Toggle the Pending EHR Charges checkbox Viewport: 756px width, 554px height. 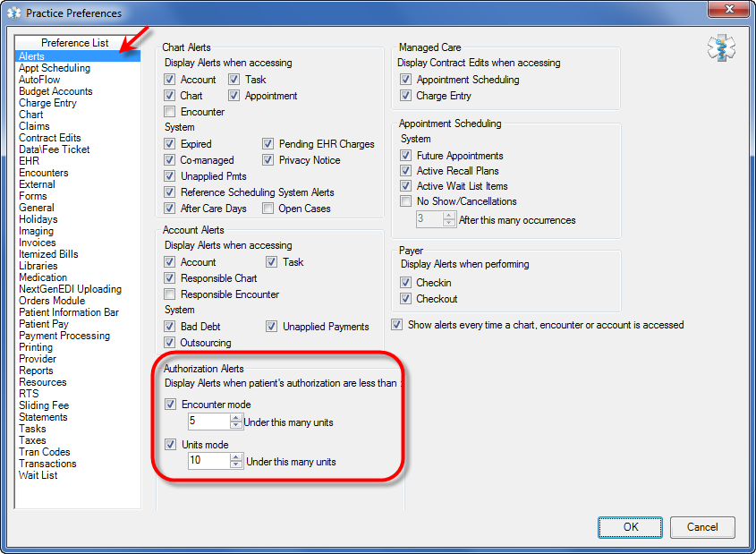coord(268,144)
